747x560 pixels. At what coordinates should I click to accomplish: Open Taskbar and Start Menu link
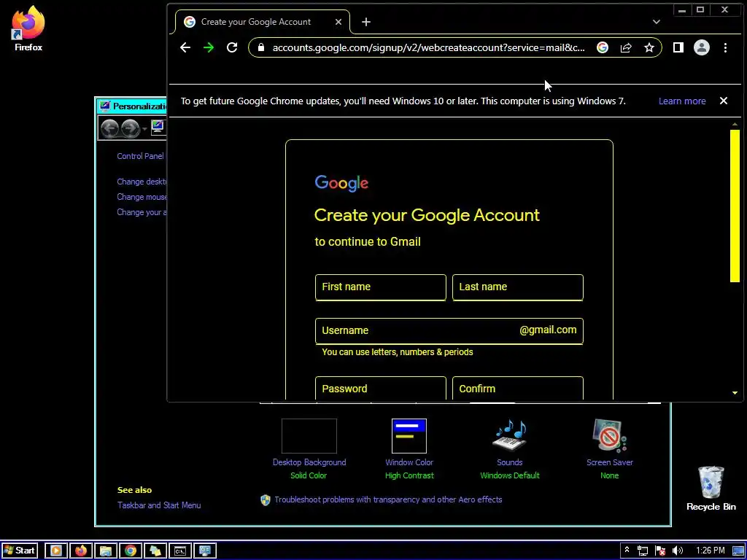coord(158,505)
